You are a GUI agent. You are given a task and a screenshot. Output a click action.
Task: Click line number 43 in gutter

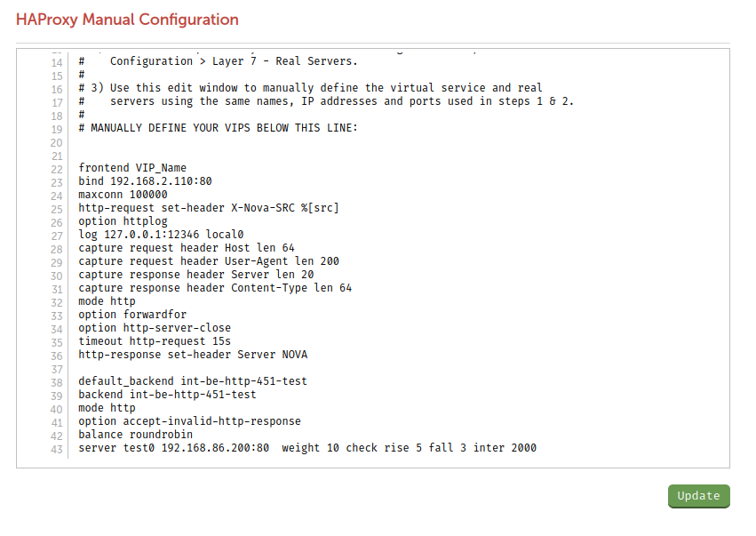click(57, 449)
